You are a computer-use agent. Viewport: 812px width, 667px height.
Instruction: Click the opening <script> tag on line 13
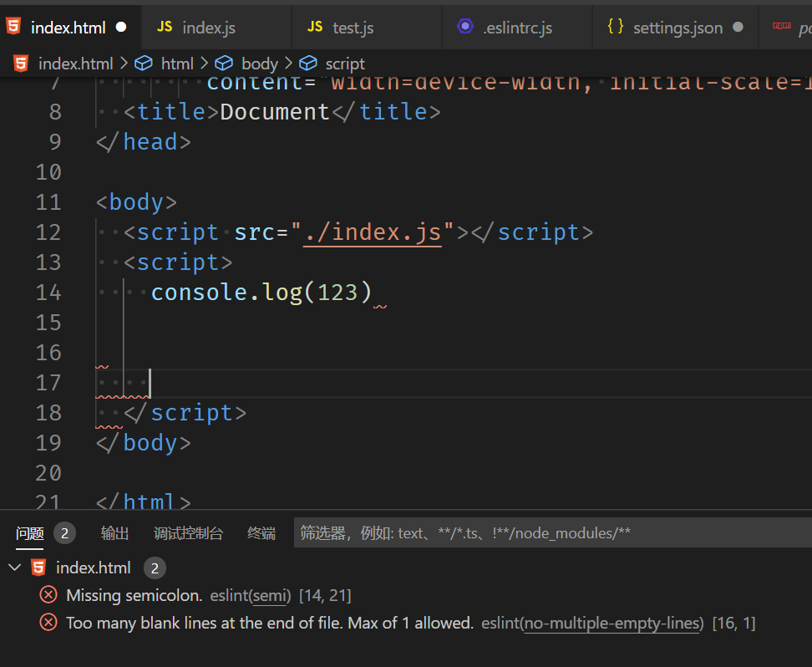[178, 262]
